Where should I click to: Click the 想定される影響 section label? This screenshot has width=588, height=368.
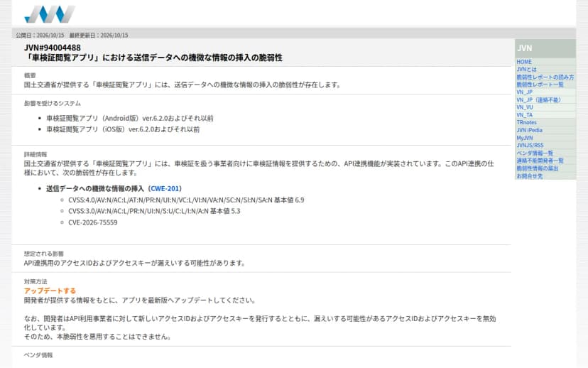(44, 254)
